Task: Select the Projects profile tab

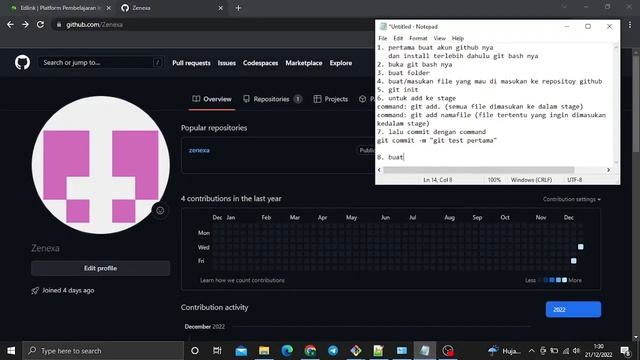Action: (x=331, y=99)
